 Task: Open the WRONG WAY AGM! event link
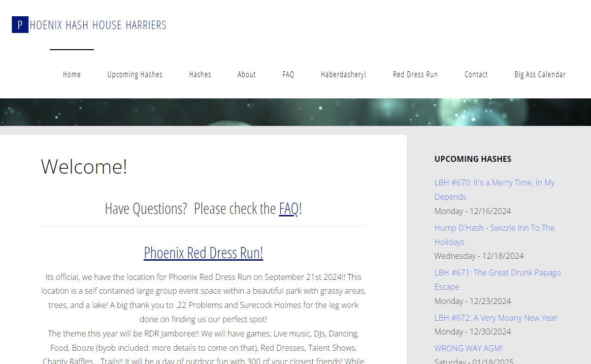[x=468, y=348]
